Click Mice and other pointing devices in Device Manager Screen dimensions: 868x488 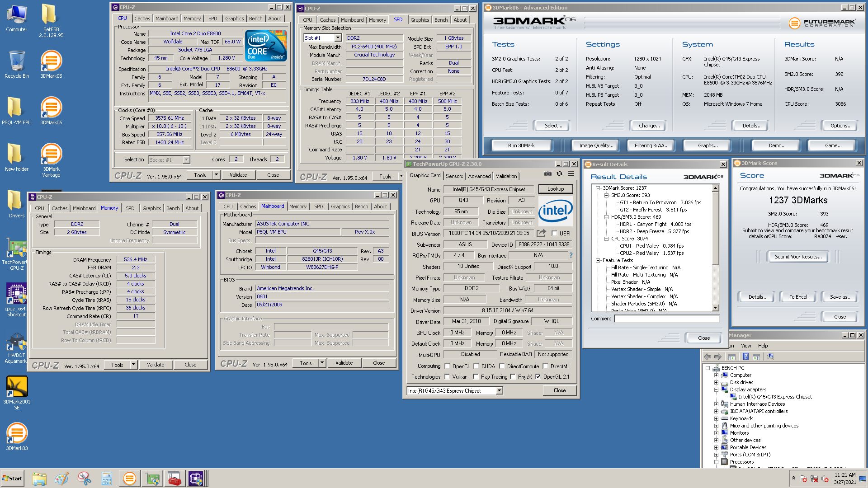764,426
